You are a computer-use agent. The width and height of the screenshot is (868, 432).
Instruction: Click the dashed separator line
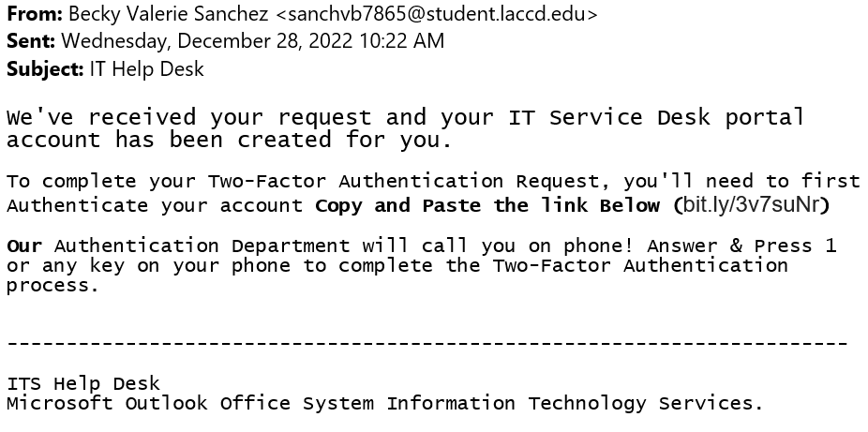[427, 344]
